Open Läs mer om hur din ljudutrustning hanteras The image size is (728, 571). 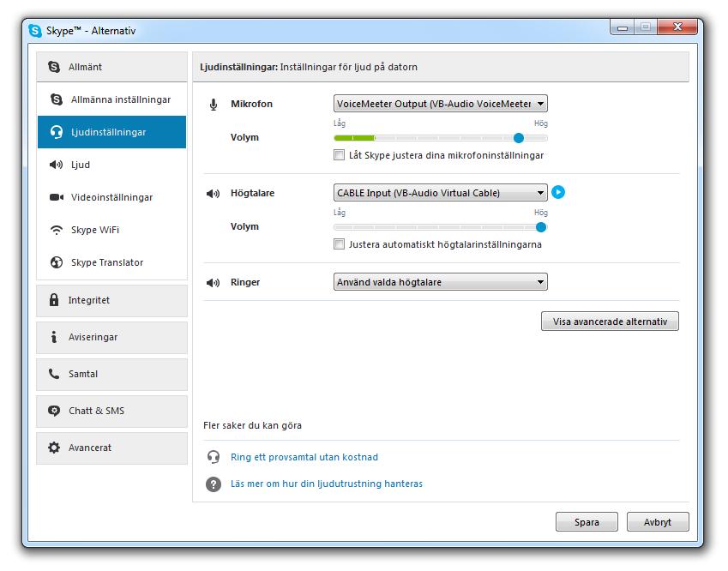pyautogui.click(x=327, y=484)
